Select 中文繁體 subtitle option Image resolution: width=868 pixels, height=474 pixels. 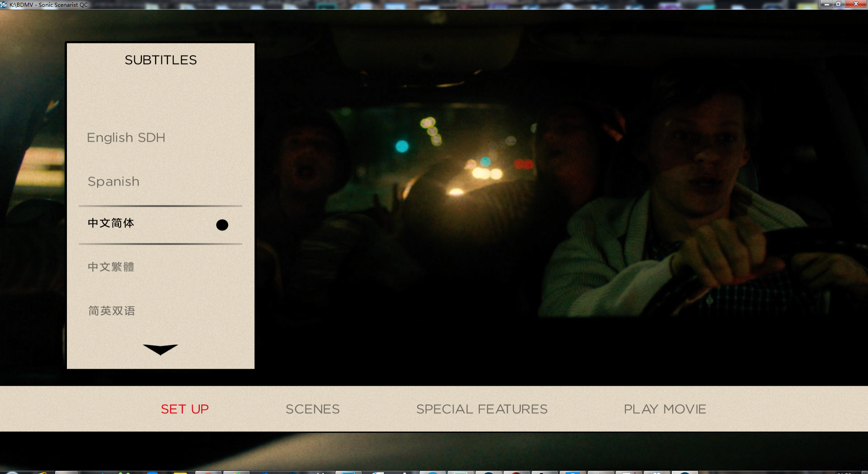point(111,267)
